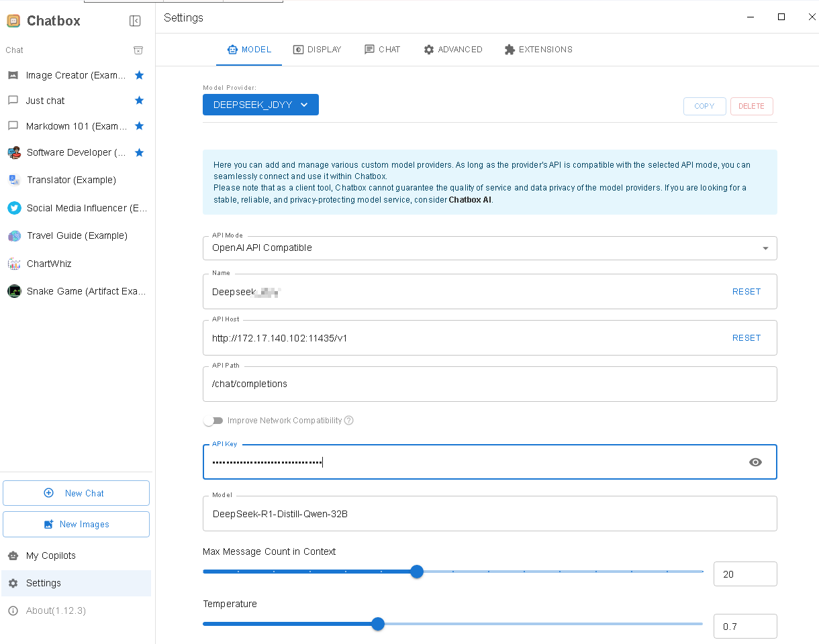Switch to the MODEL tab
This screenshot has width=819, height=644.
pyautogui.click(x=249, y=50)
